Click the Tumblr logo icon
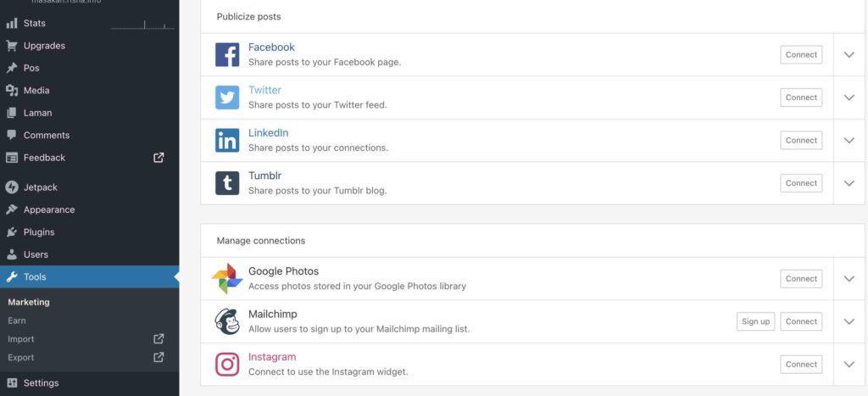This screenshot has height=396, width=868. [227, 183]
